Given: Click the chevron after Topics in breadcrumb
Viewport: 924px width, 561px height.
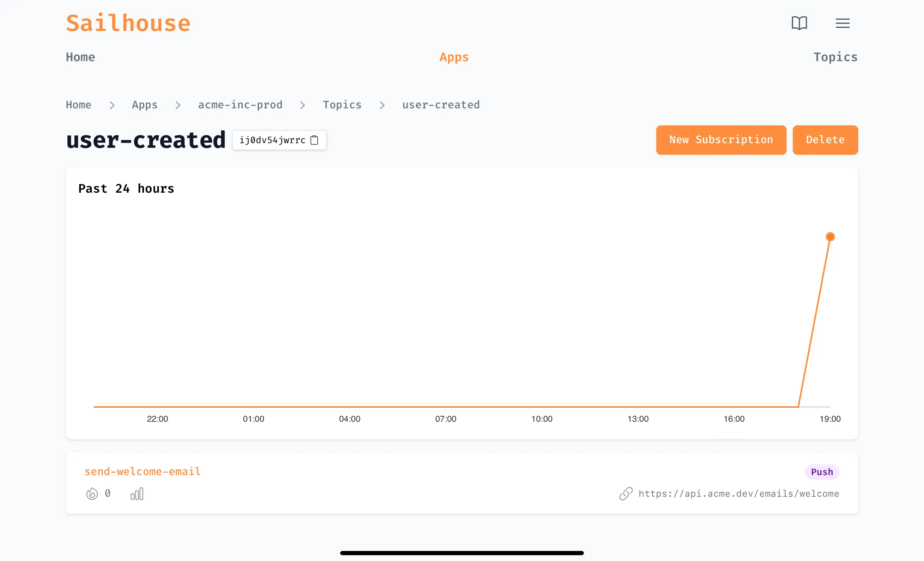Looking at the screenshot, I should point(382,105).
